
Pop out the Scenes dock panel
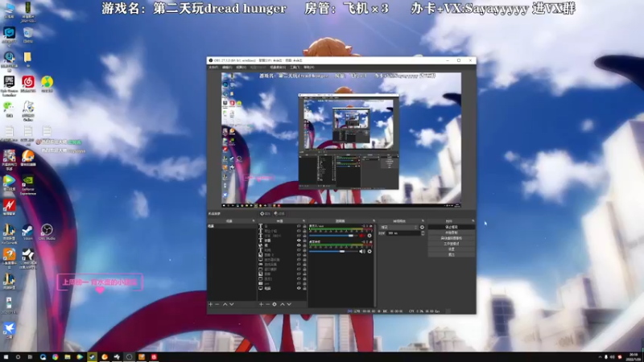253,220
